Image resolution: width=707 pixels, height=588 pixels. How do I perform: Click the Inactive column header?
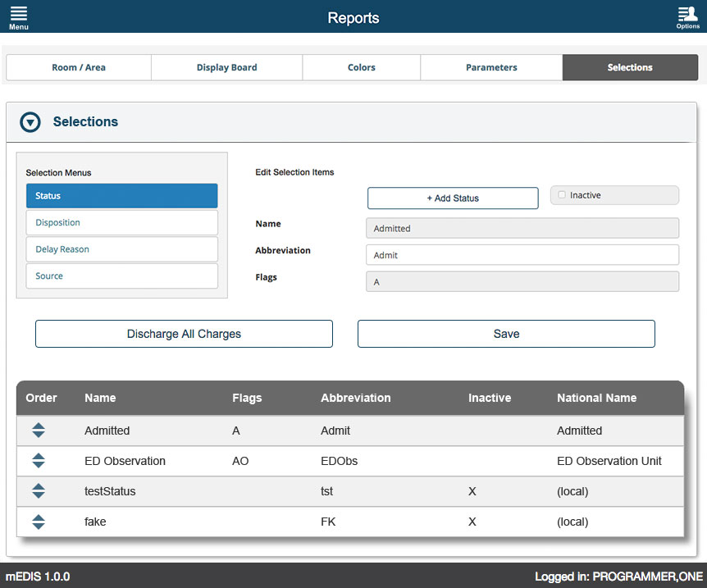(490, 398)
